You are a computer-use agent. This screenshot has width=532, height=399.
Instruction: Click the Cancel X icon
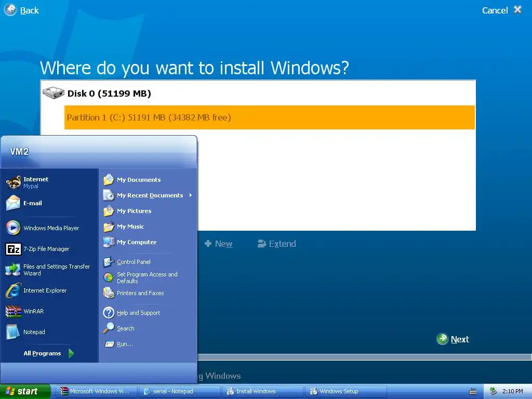click(517, 9)
